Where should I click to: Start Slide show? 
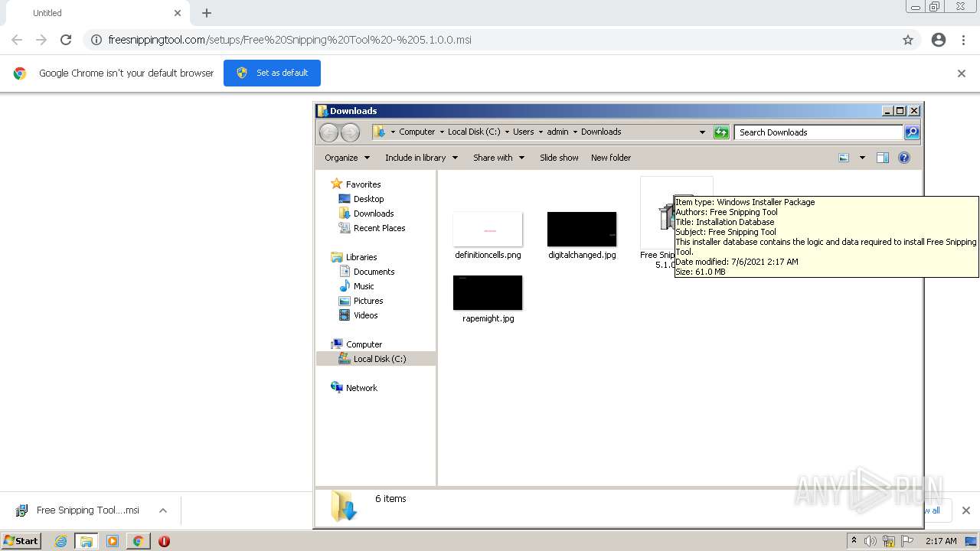point(559,158)
